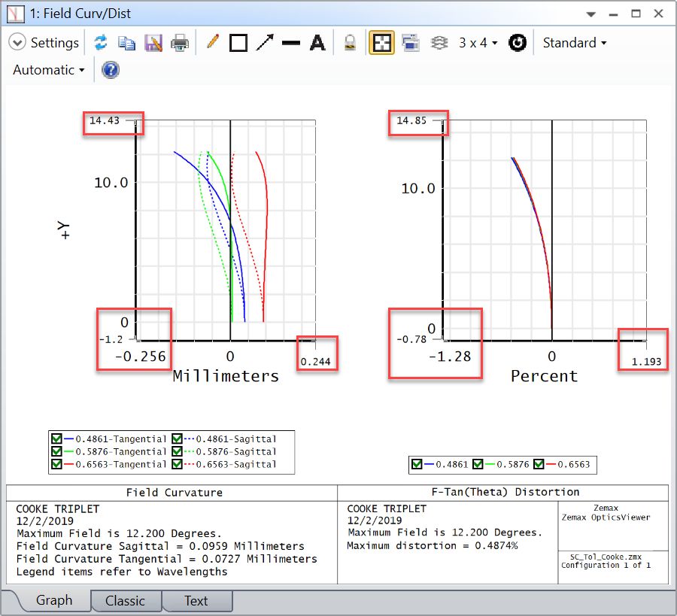Expand the Settings chevron
The image size is (677, 616).
pyautogui.click(x=17, y=43)
